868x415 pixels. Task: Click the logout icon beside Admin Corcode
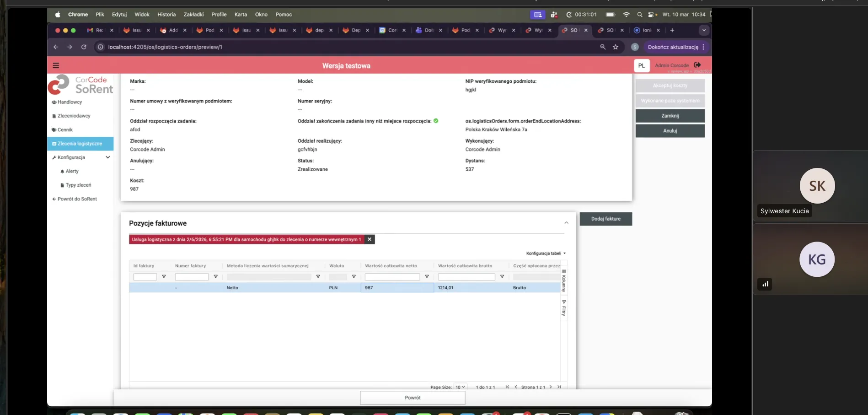(697, 65)
